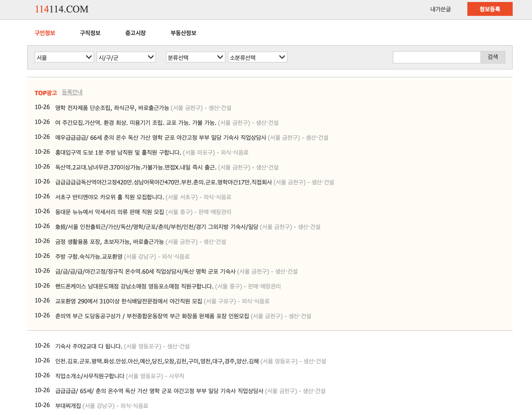Open the 홍대입구역 주방 남직원 listing

(x=118, y=152)
